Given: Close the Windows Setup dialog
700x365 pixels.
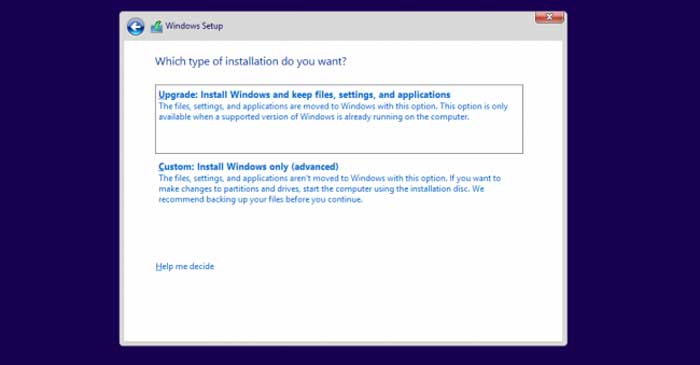Looking at the screenshot, I should tap(549, 17).
